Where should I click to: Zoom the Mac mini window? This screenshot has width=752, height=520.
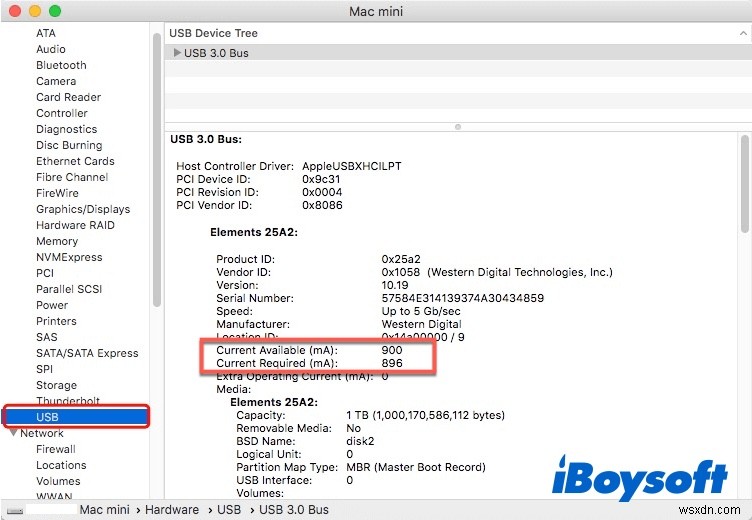(55, 11)
